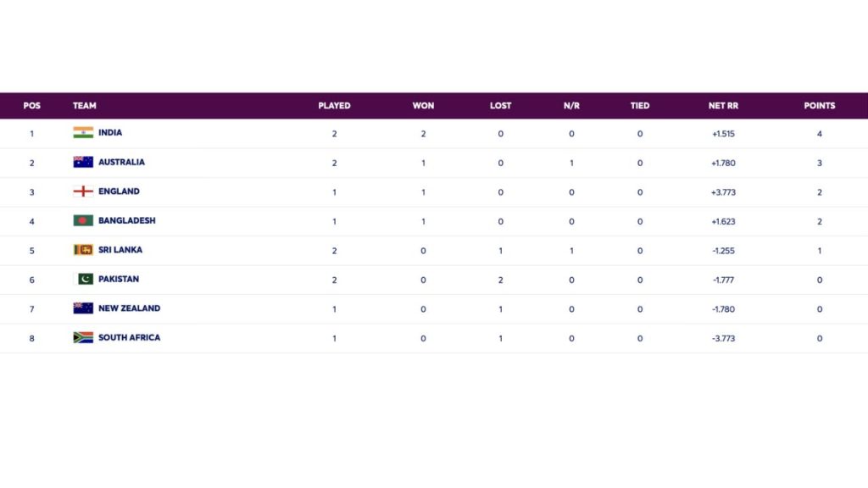This screenshot has width=868, height=488.
Task: Select the WON column header
Action: pyautogui.click(x=423, y=106)
